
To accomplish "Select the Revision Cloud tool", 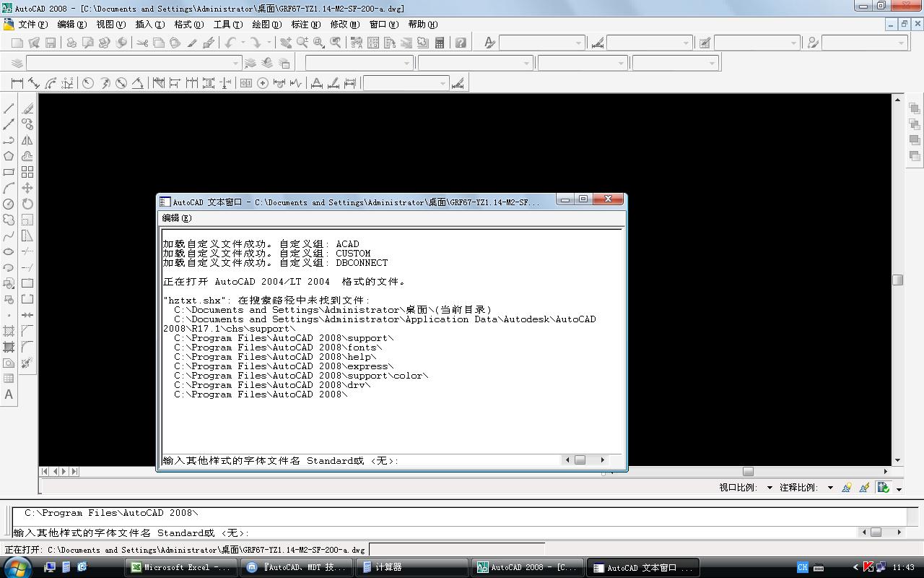I will [x=9, y=220].
